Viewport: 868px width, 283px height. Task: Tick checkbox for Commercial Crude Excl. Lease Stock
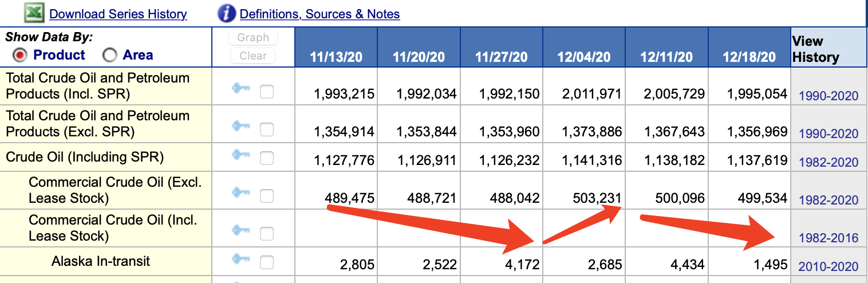[x=266, y=196]
